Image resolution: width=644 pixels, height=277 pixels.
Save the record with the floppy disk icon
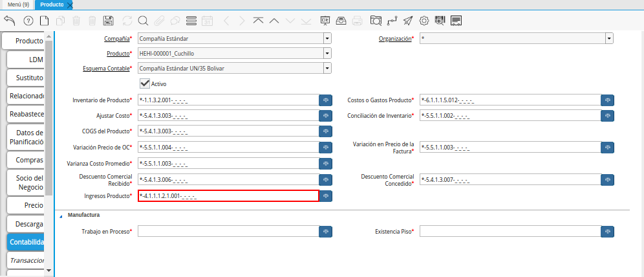tap(109, 21)
